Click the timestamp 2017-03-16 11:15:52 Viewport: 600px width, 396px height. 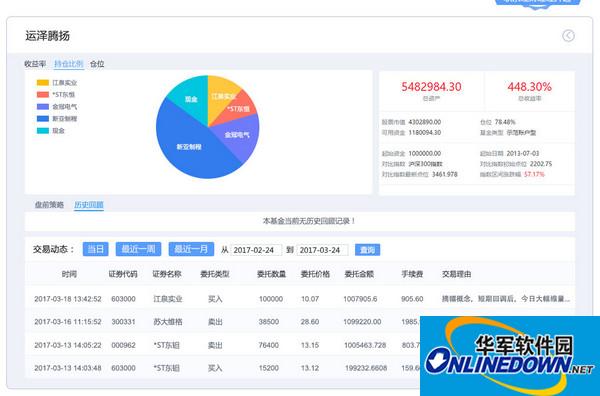coord(68,322)
